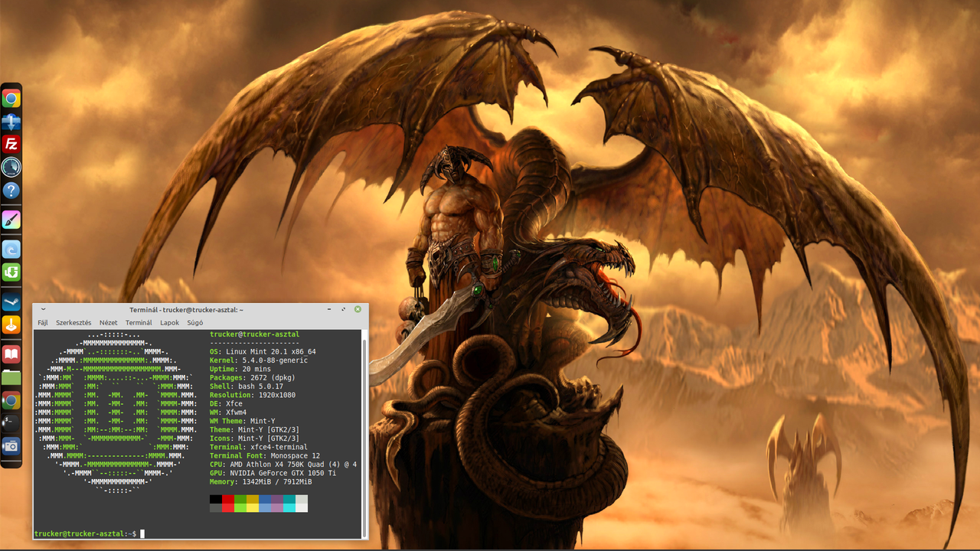The height and width of the screenshot is (551, 980).
Task: Click the black color block in the neofetch palette
Action: [x=216, y=499]
